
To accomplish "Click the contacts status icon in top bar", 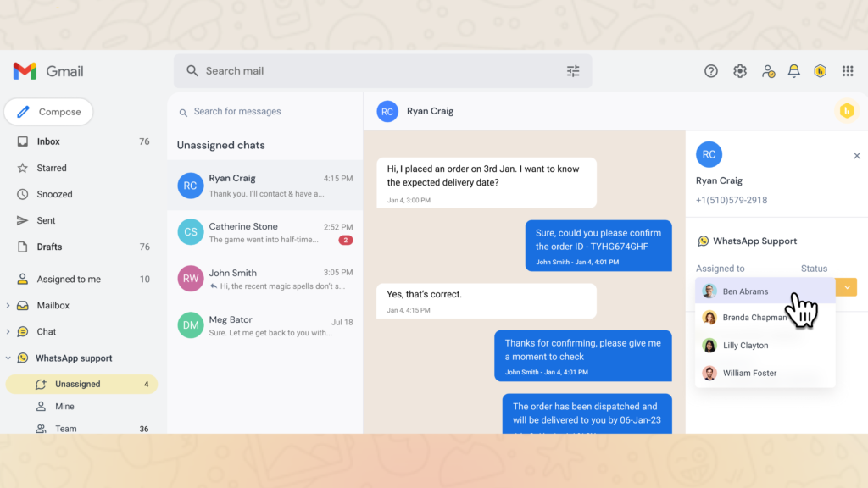I will (767, 71).
